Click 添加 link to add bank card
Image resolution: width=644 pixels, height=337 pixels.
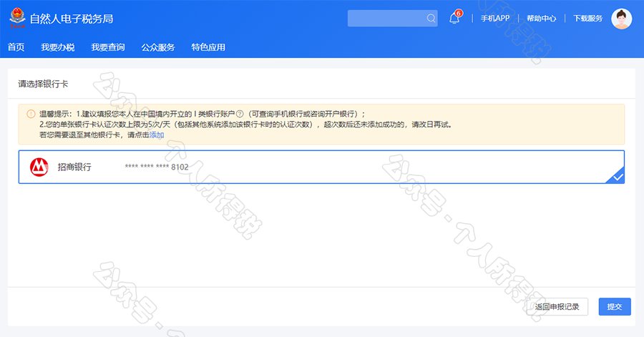pyautogui.click(x=157, y=135)
